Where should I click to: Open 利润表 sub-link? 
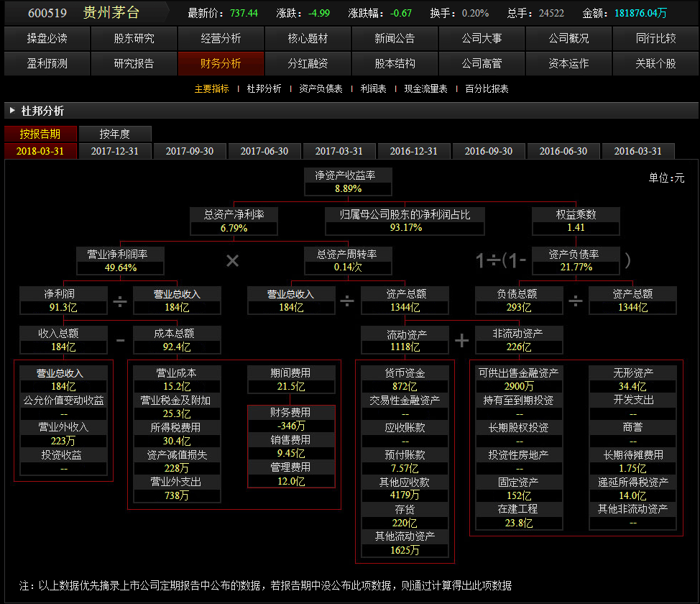(373, 89)
